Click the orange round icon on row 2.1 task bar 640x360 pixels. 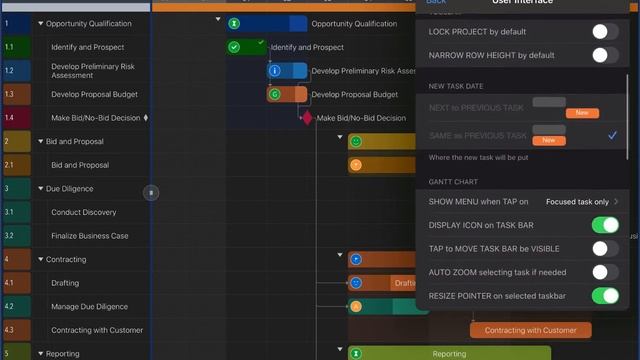pos(356,165)
